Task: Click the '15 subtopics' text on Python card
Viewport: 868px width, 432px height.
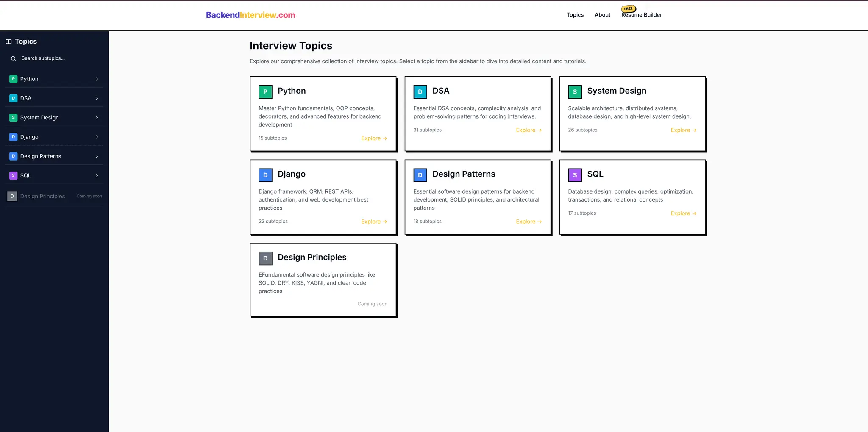Action: 273,138
